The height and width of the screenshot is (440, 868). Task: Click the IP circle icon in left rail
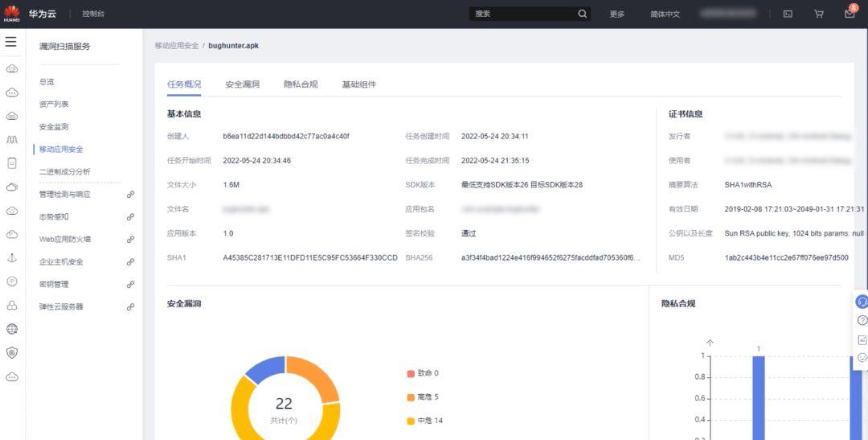click(11, 282)
